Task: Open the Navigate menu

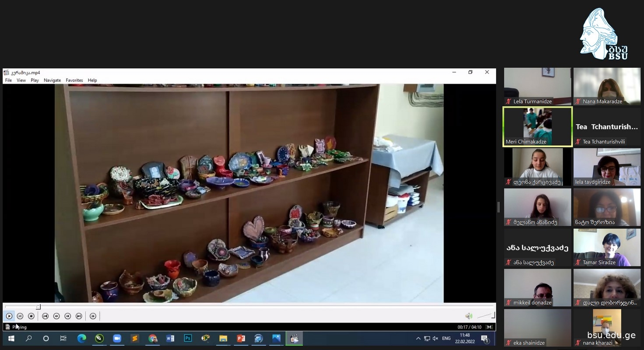Action: click(52, 80)
